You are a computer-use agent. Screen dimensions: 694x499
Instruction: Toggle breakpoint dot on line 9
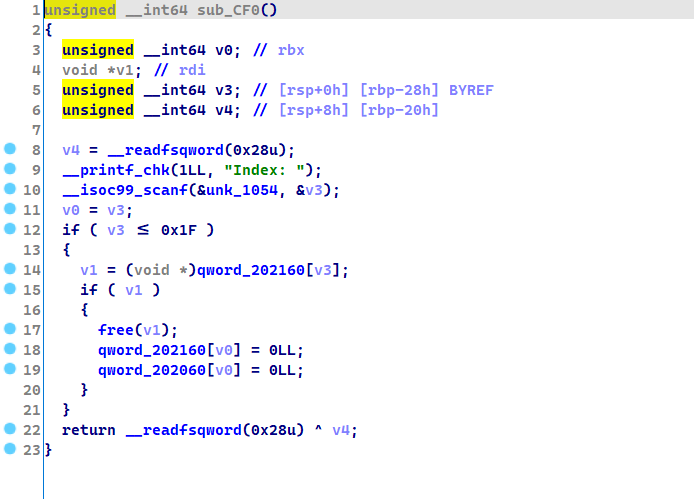[10, 169]
